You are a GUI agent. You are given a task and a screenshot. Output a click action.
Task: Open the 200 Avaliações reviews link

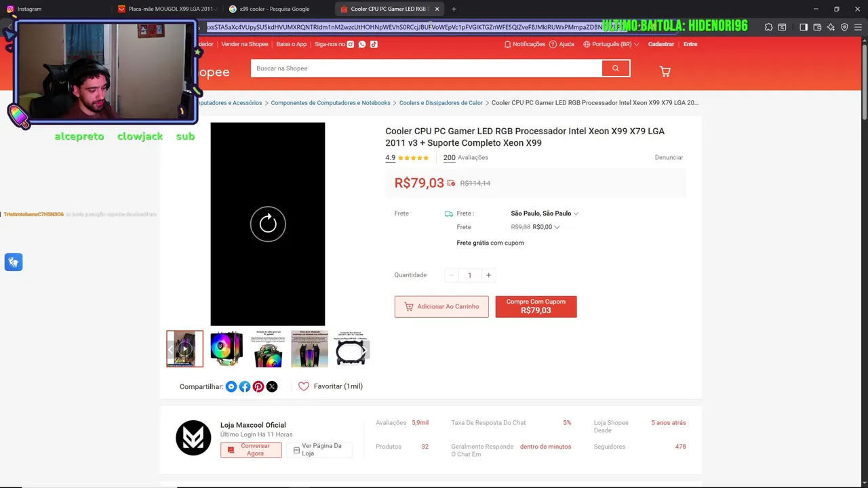tap(466, 157)
